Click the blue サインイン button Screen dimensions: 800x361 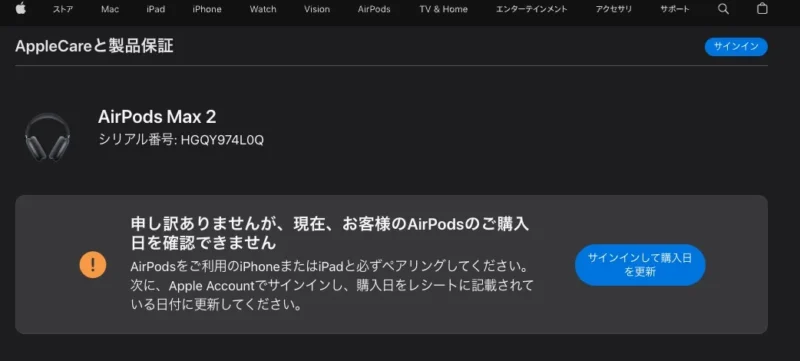736,46
